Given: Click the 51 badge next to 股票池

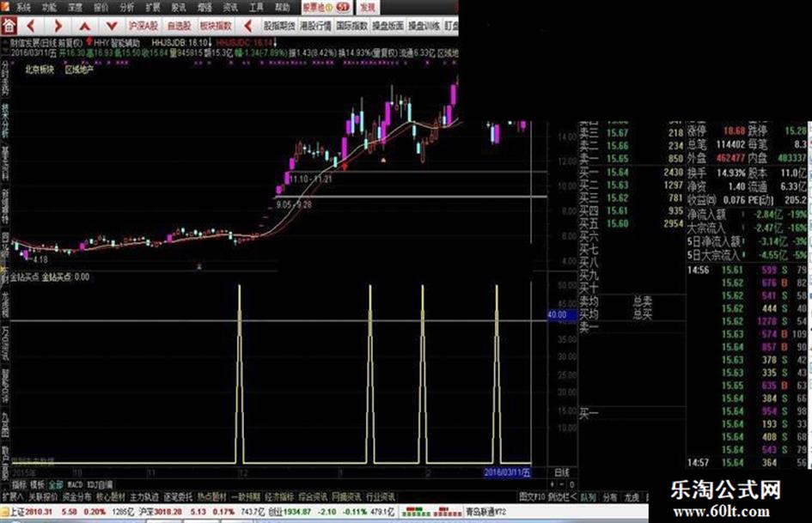Looking at the screenshot, I should coord(342,7).
